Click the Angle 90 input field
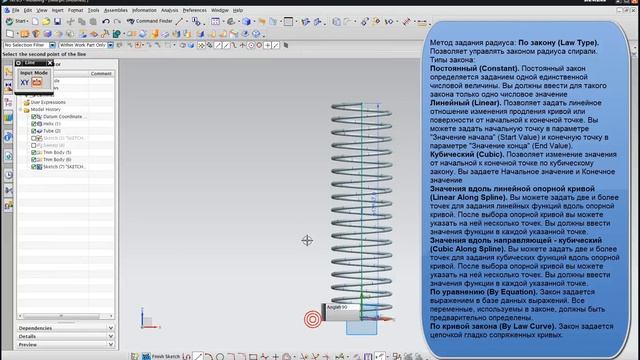The image size is (640, 360). click(343, 307)
